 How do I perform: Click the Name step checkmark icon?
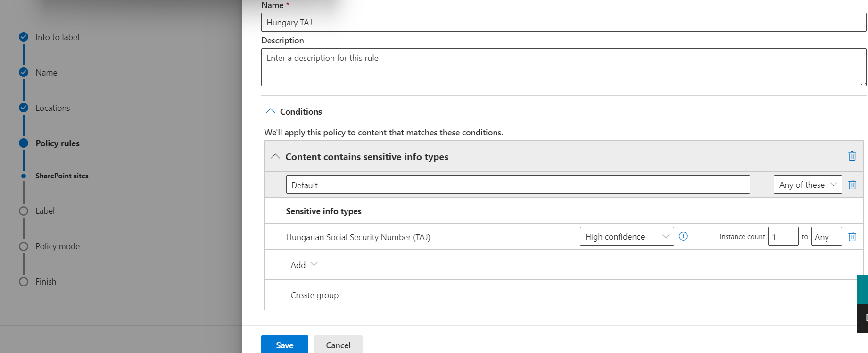(x=24, y=72)
